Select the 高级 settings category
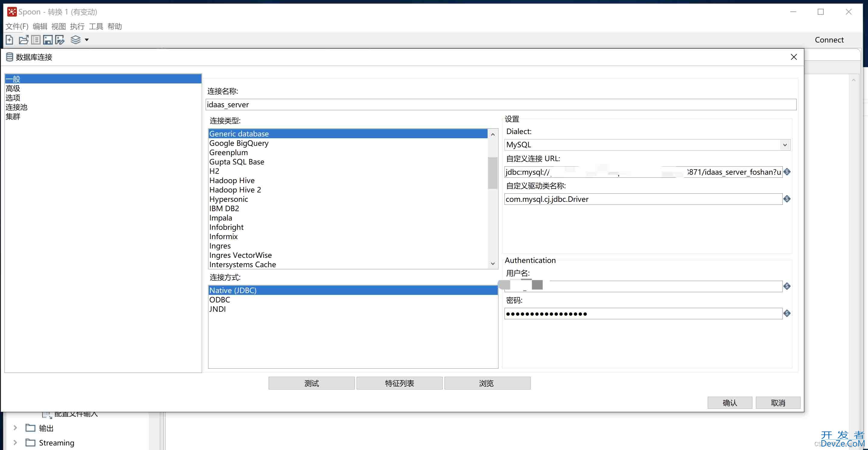Screen dimensions: 868x450 pos(103,89)
